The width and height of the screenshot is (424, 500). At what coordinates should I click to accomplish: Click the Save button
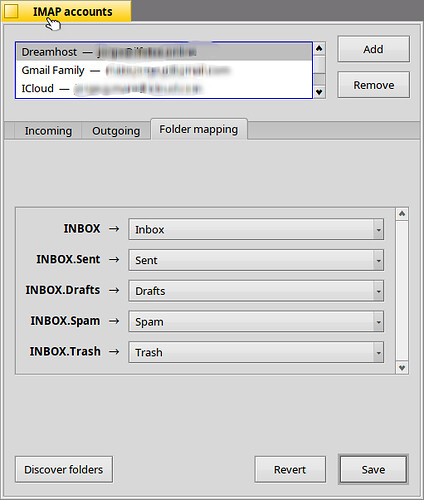click(x=373, y=470)
